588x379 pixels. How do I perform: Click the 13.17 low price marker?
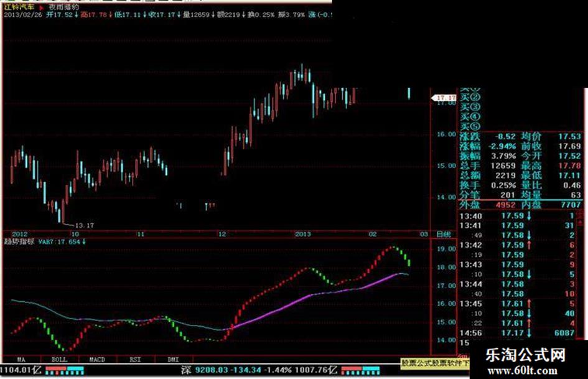click(x=85, y=225)
